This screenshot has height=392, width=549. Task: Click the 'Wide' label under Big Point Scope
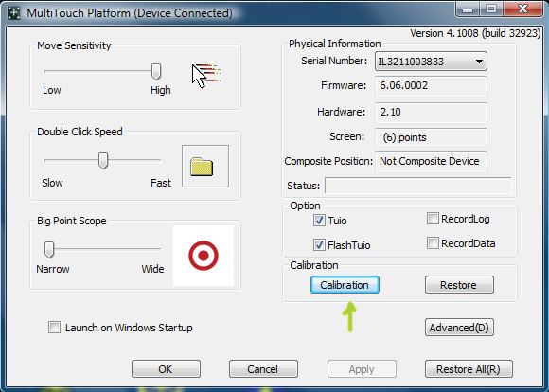pos(152,269)
